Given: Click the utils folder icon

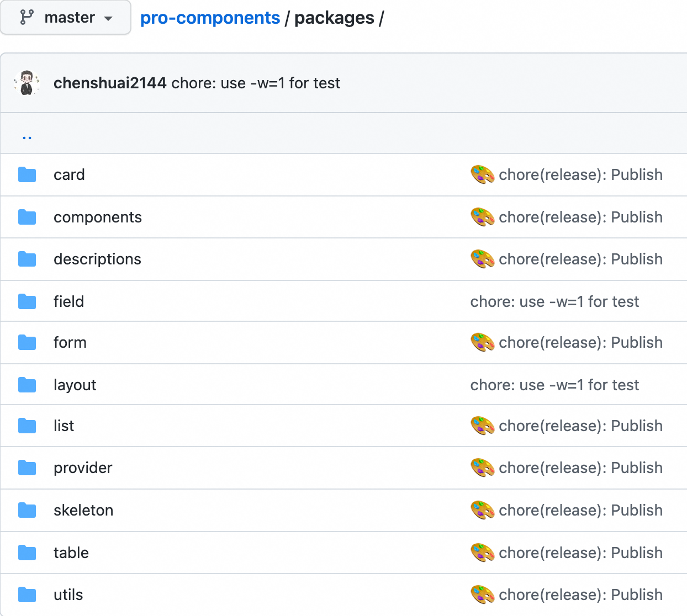Looking at the screenshot, I should click(x=27, y=595).
